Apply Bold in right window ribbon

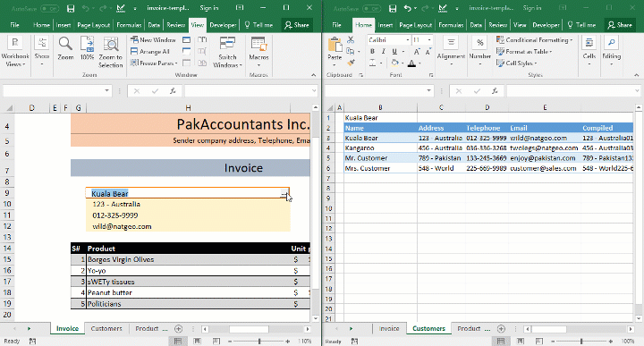click(372, 51)
